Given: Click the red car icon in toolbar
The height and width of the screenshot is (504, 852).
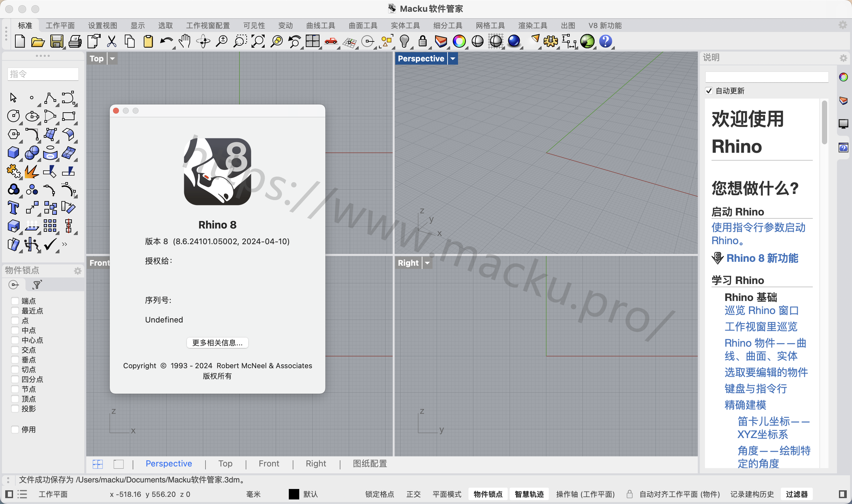Looking at the screenshot, I should (331, 41).
